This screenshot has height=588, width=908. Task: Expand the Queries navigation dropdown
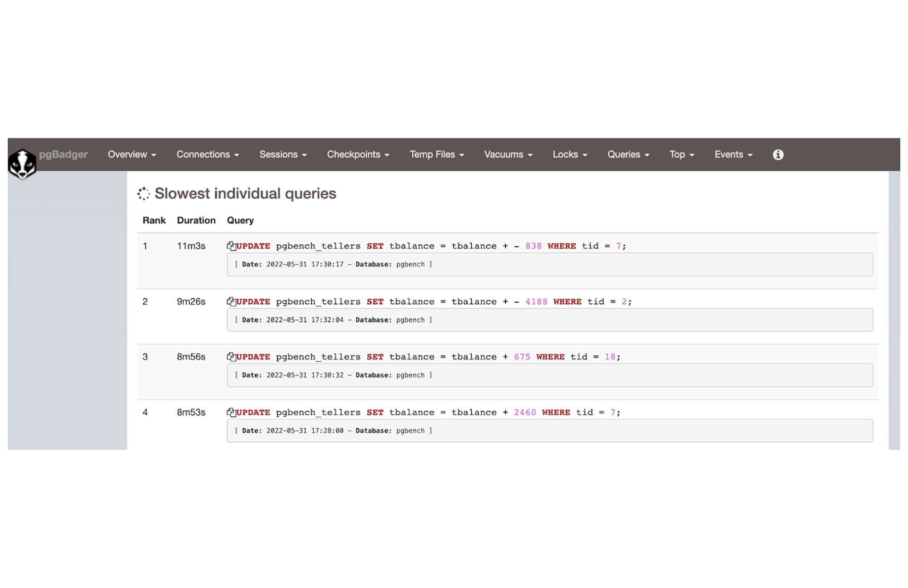627,154
